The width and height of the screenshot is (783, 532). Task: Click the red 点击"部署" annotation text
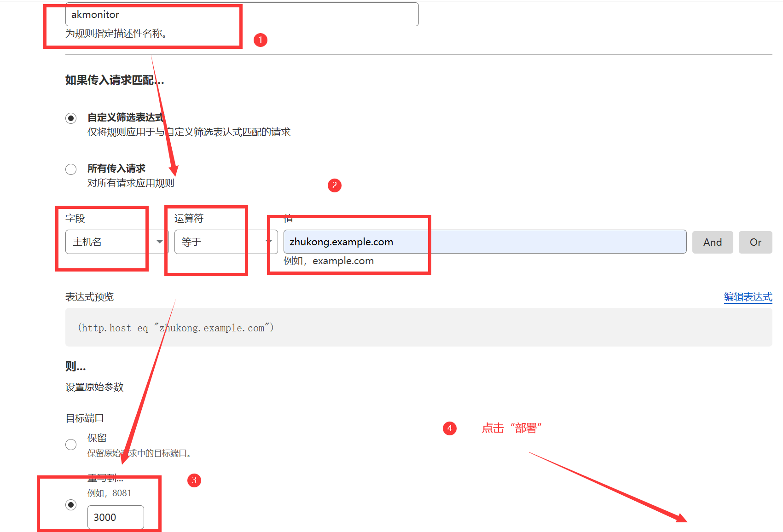pos(511,428)
